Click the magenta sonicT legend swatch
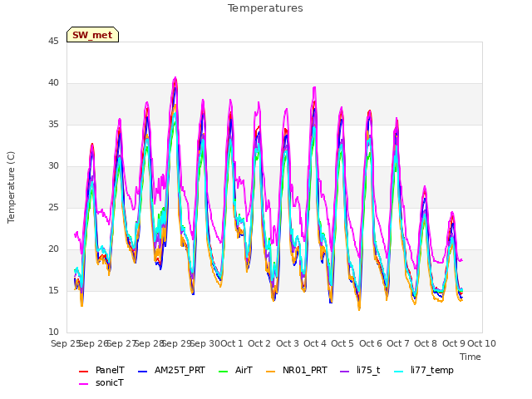This screenshot has height=399, width=532. (x=83, y=384)
